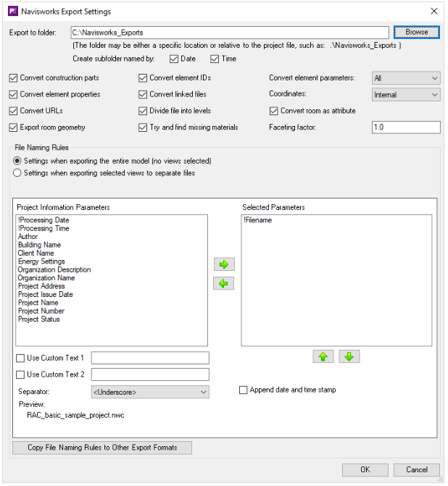
Task: Click the Custom Text 2 input field
Action: (x=150, y=374)
